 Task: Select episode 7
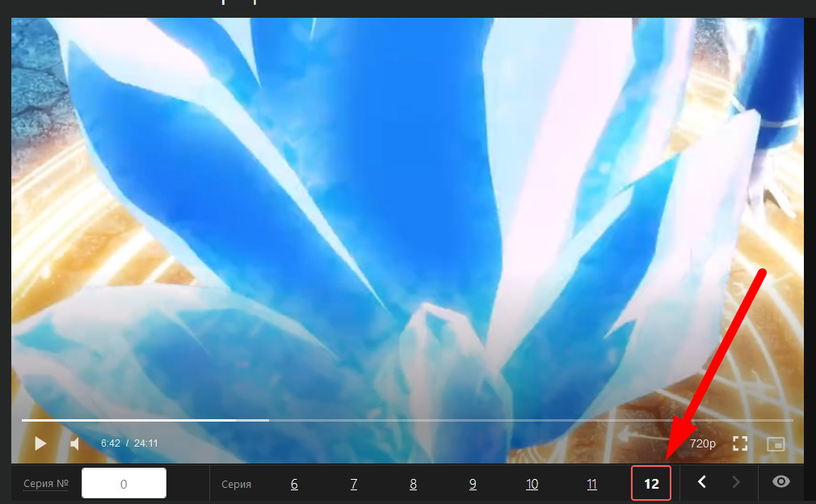(x=354, y=484)
